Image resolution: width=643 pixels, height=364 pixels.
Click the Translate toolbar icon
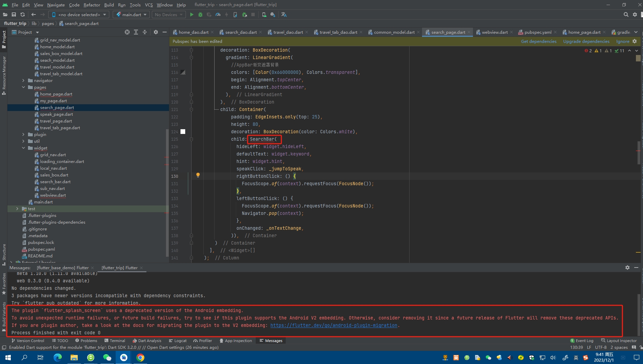tap(284, 15)
